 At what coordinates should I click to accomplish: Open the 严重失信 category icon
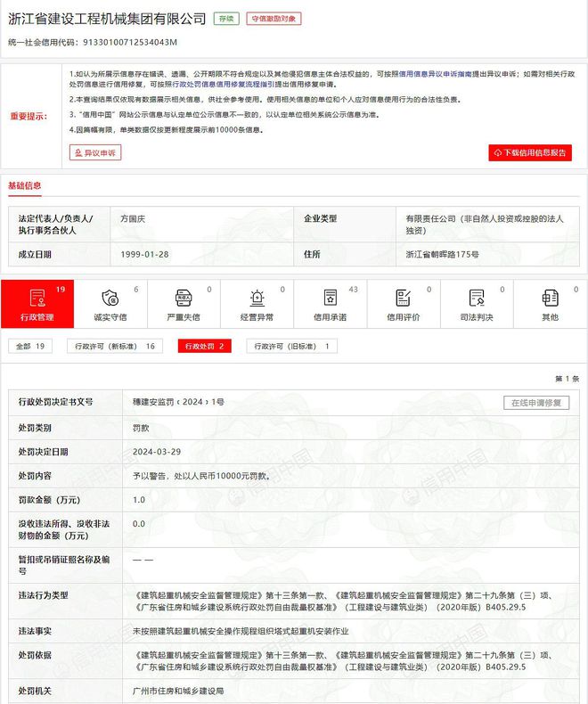[x=184, y=299]
